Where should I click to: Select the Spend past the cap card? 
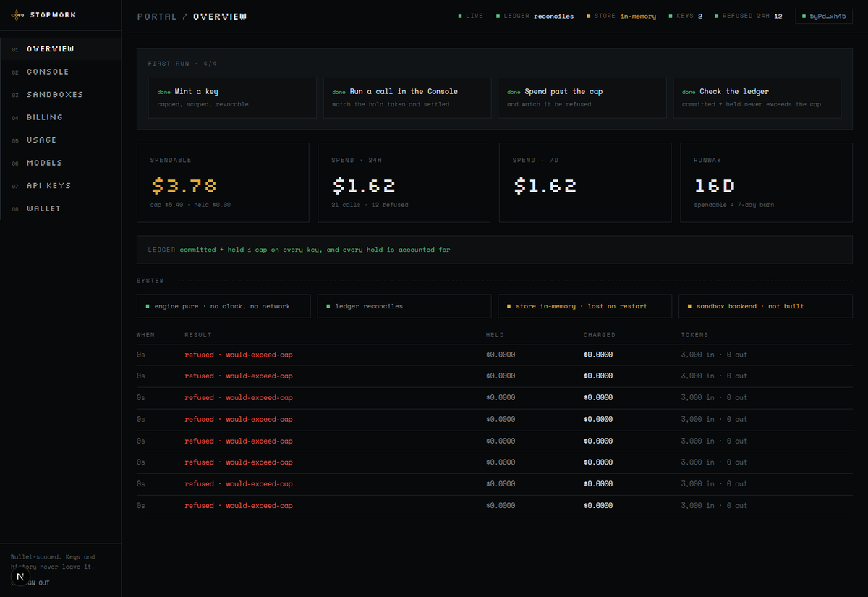click(x=582, y=98)
